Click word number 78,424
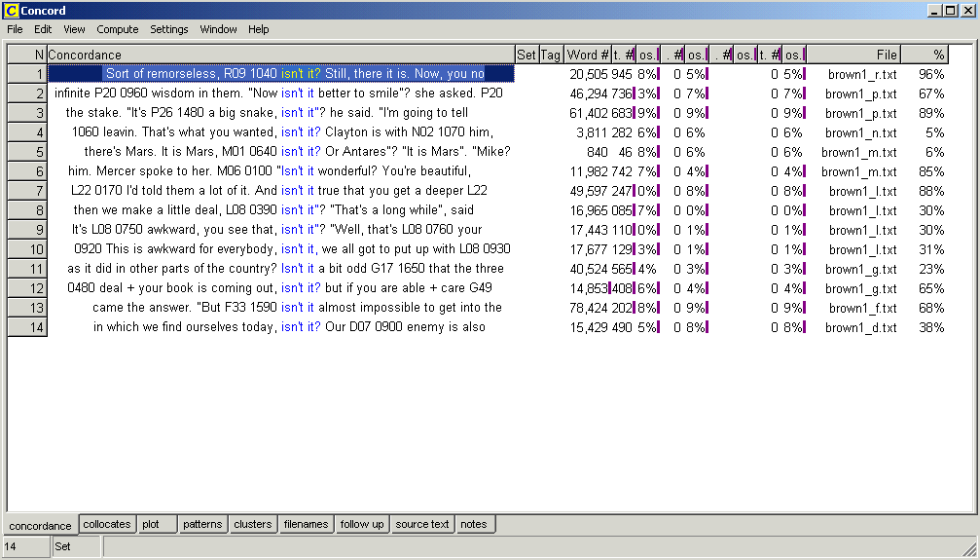This screenshot has height=560, width=980. tap(588, 307)
